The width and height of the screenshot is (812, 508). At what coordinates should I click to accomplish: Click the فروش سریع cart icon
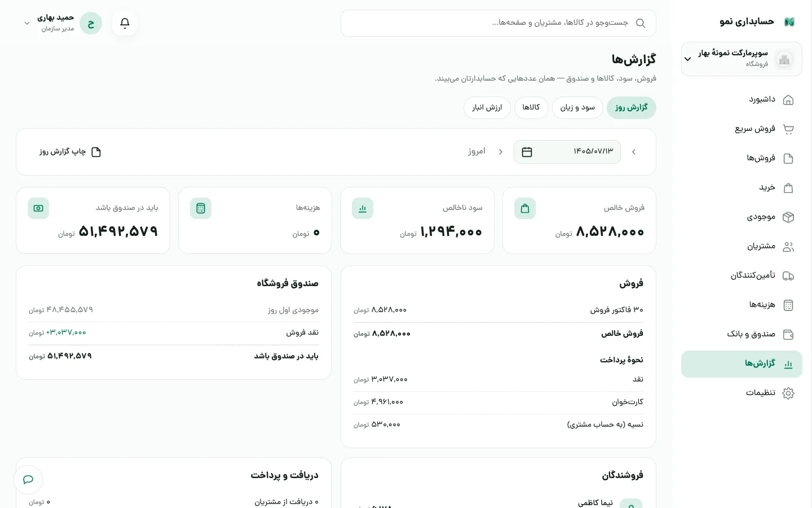tap(788, 129)
